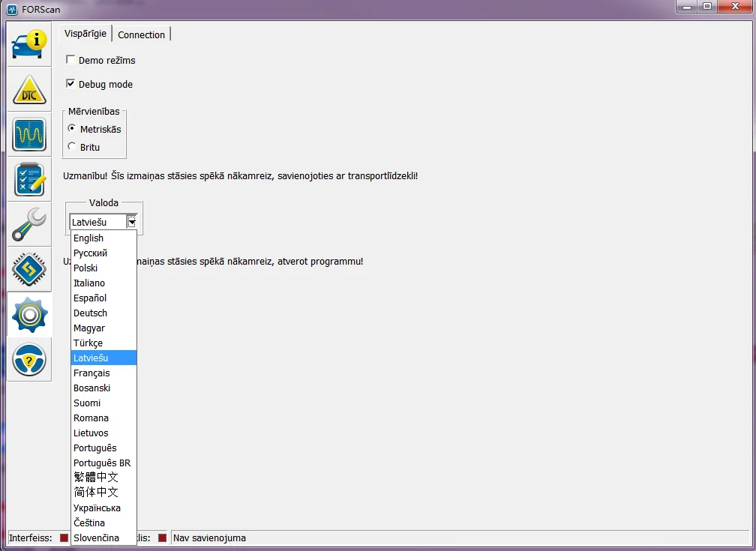Choose 简体中文 Simplified Chinese option
756x551 pixels.
point(103,493)
